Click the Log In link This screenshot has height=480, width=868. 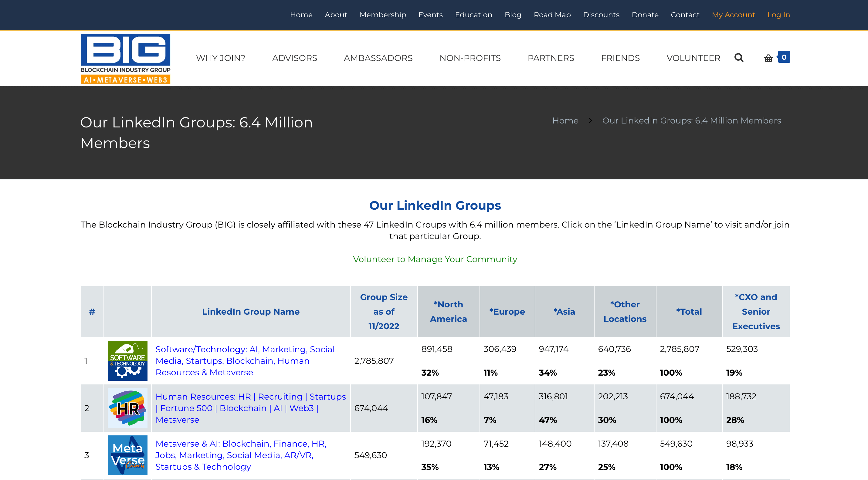778,15
